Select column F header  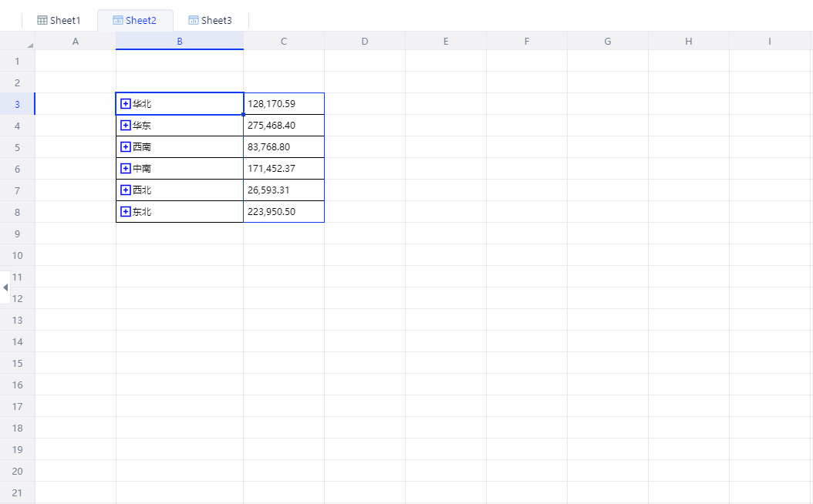[x=527, y=42]
